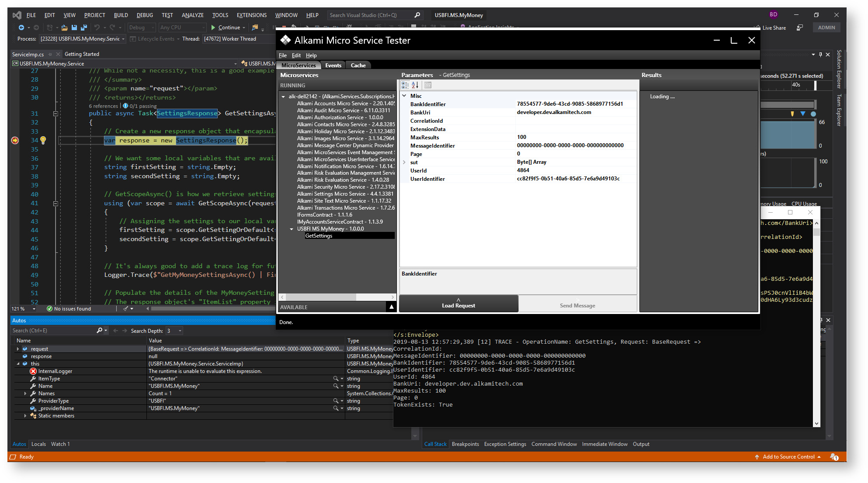Click the send feedback icon near ADMIN
This screenshot has height=483, width=868.
tap(800, 28)
